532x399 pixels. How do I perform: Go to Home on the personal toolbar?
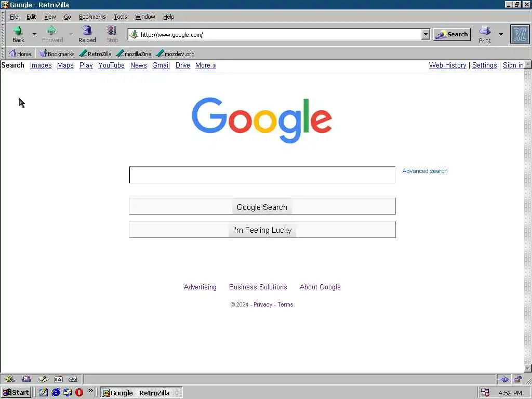point(20,54)
